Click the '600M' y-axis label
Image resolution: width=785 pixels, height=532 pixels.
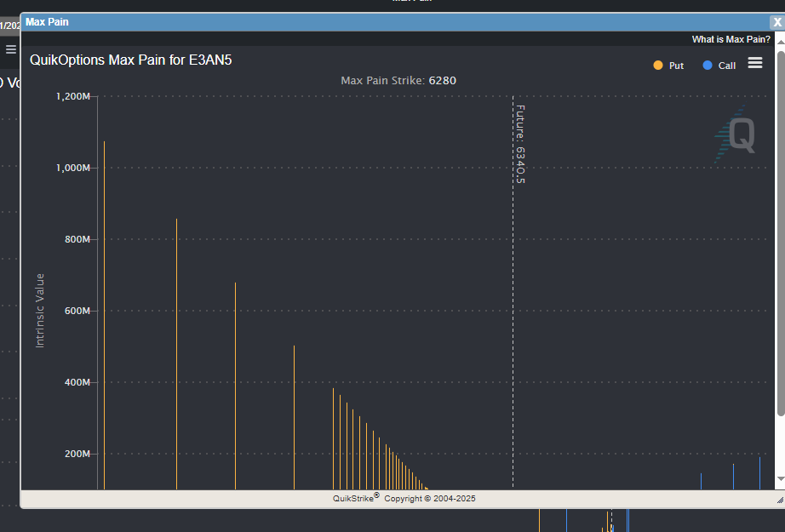click(77, 311)
